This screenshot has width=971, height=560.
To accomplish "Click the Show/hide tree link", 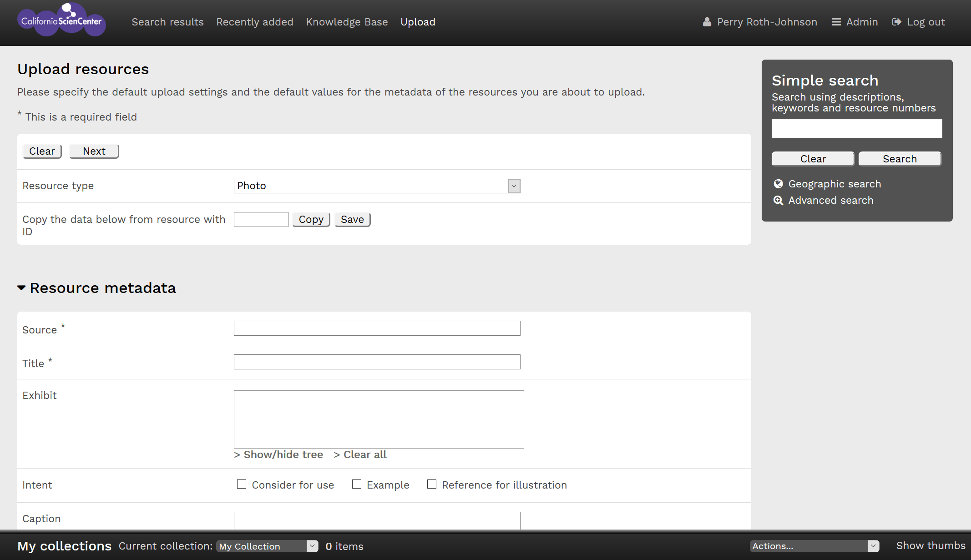I will tap(278, 454).
